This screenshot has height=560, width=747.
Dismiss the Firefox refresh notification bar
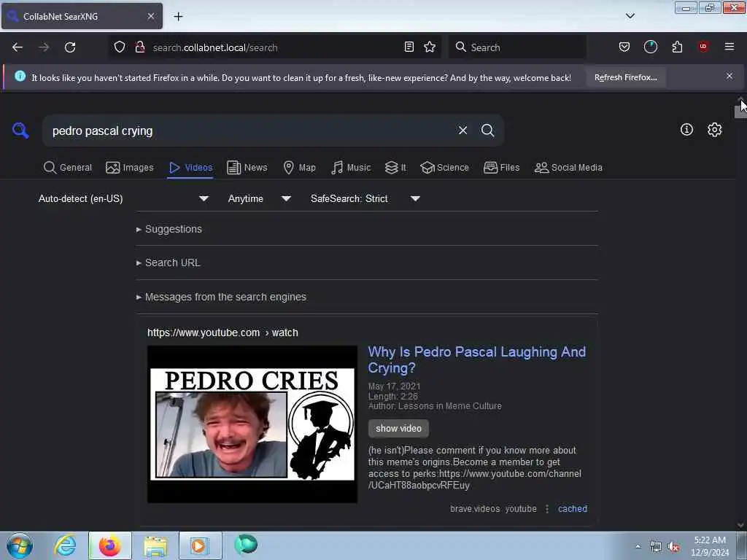coord(729,76)
